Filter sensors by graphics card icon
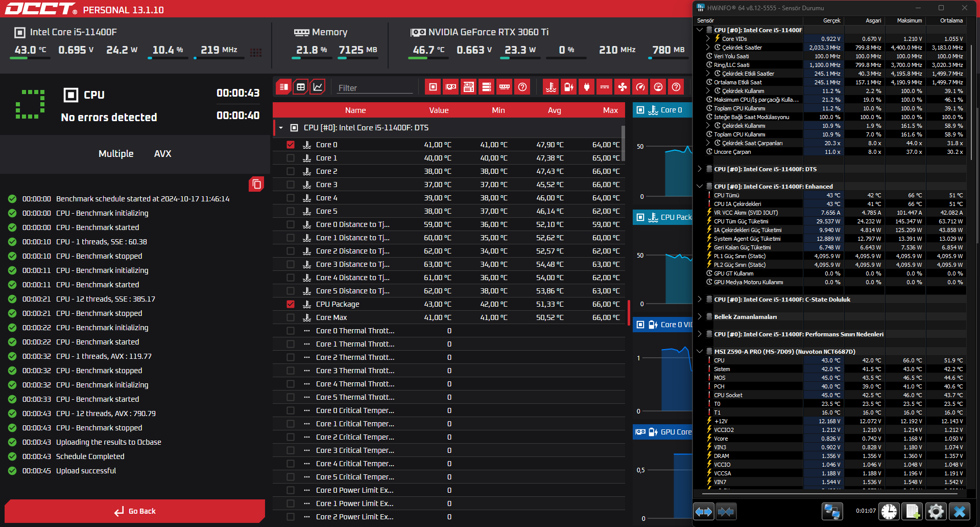This screenshot has width=980, height=527. pyautogui.click(x=450, y=87)
